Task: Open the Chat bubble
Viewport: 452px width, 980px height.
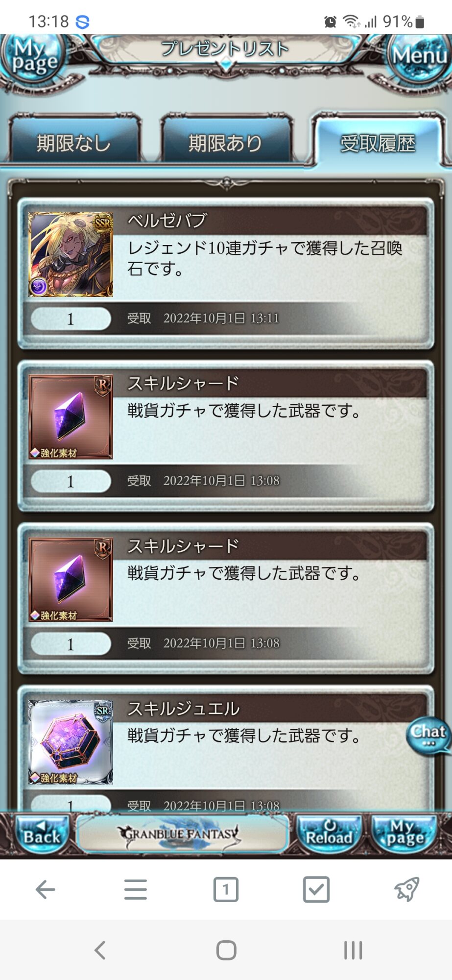Action: tap(428, 735)
